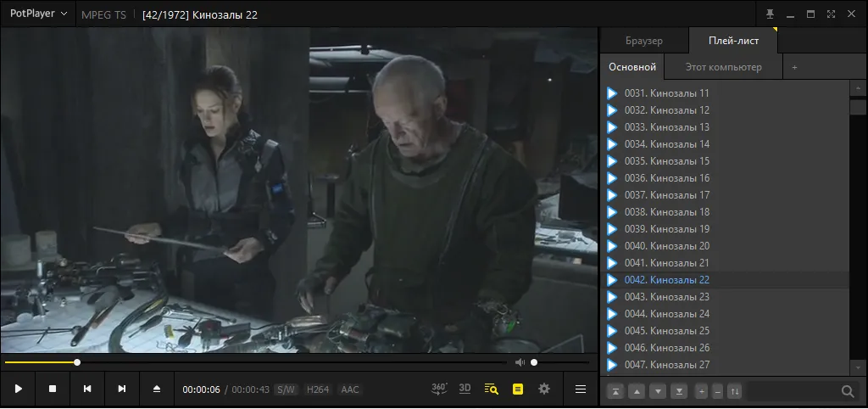Pin the window always on top
Screen dimensions: 868x409
coord(770,14)
